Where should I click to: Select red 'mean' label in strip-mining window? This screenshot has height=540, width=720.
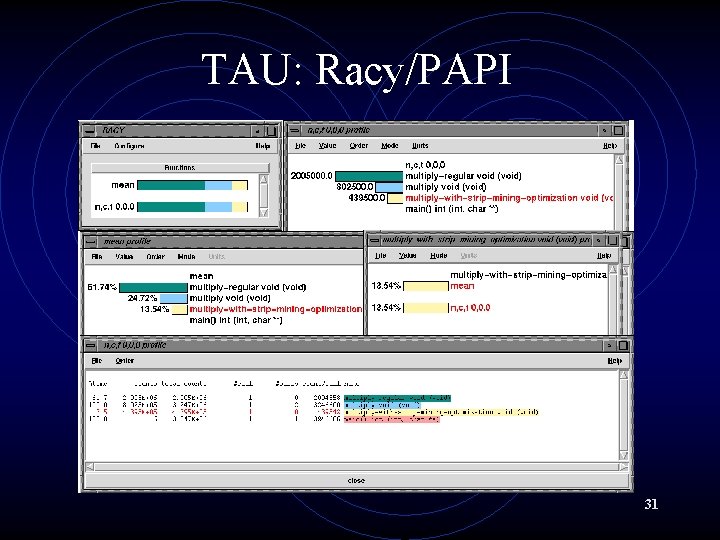tap(462, 286)
